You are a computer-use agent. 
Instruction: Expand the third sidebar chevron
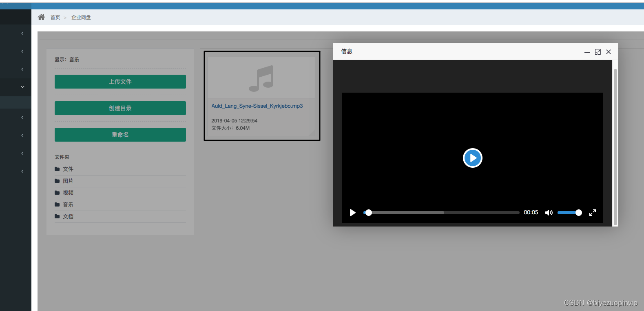click(22, 69)
